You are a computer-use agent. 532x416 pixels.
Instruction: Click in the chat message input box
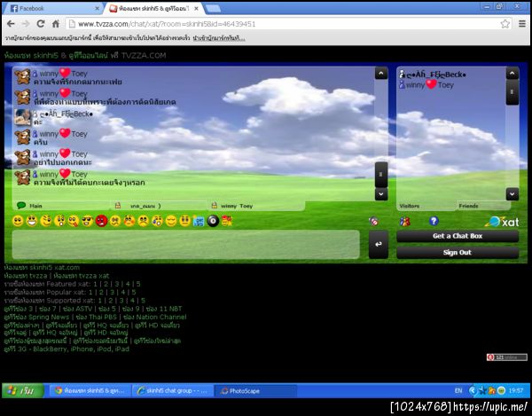pyautogui.click(x=186, y=244)
